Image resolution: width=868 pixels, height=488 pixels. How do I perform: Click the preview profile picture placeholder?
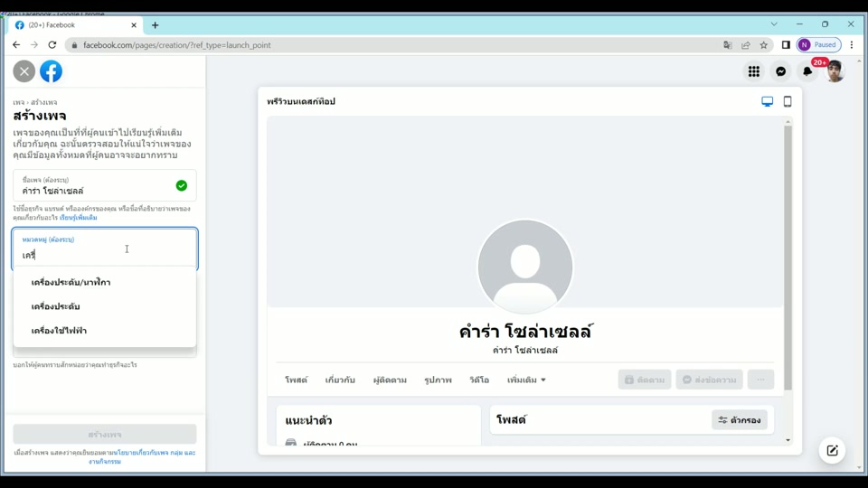(x=524, y=267)
